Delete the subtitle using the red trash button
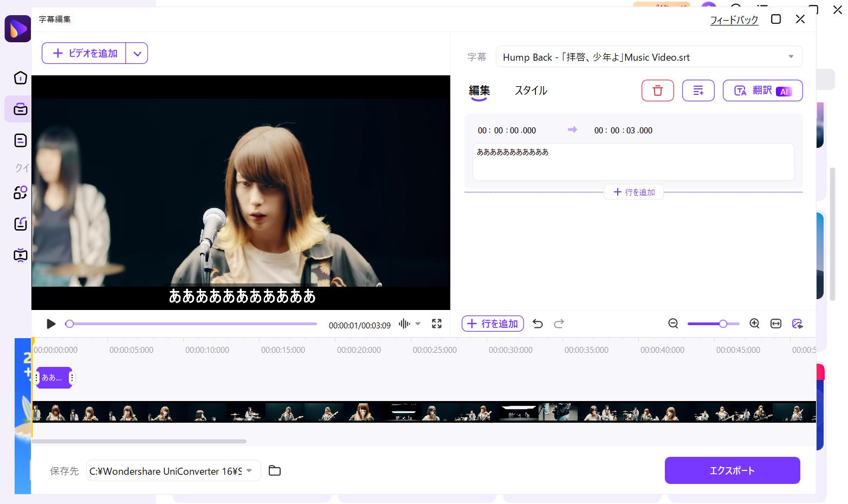Image resolution: width=848 pixels, height=504 pixels. (657, 91)
